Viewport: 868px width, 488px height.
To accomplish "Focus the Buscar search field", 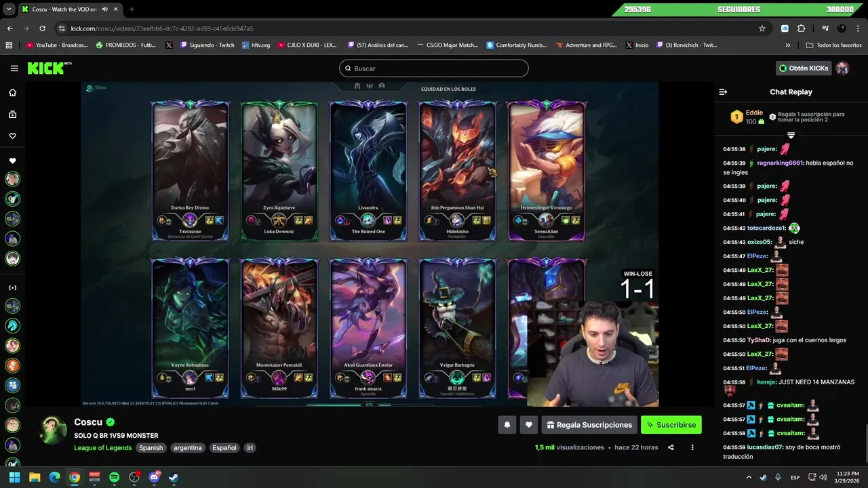I will click(x=434, y=68).
